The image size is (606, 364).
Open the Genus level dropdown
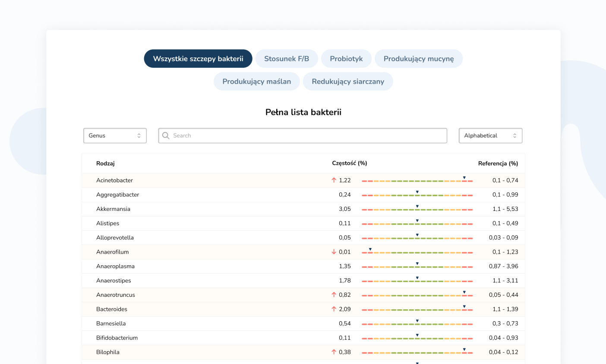(115, 135)
